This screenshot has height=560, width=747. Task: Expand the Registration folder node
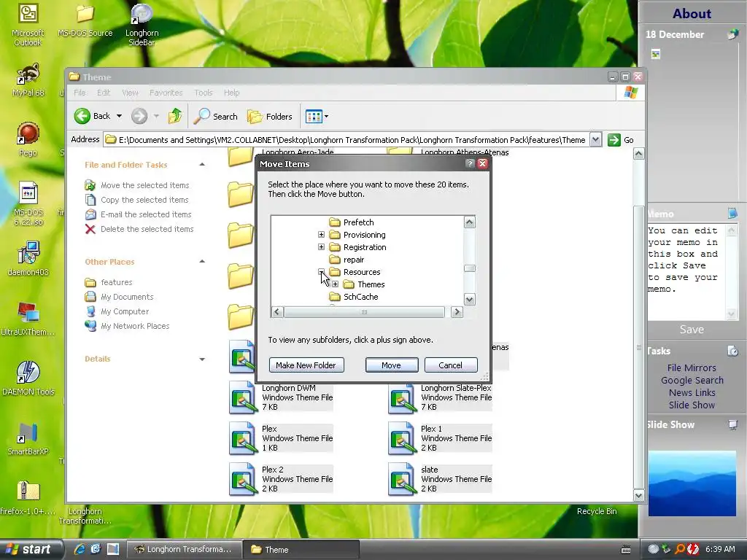tap(321, 247)
